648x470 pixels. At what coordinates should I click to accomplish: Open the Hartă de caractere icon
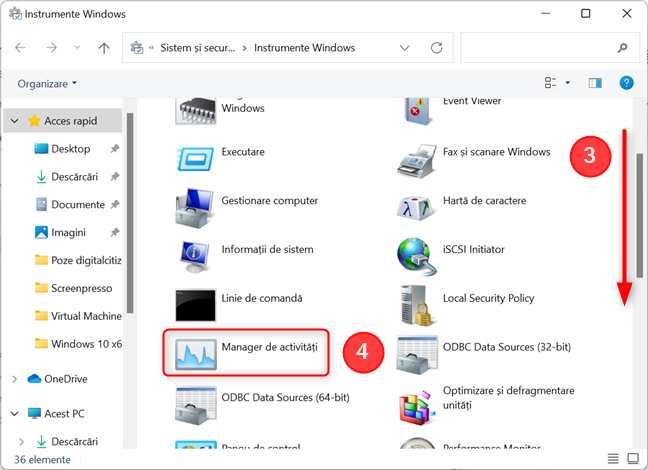coord(417,208)
